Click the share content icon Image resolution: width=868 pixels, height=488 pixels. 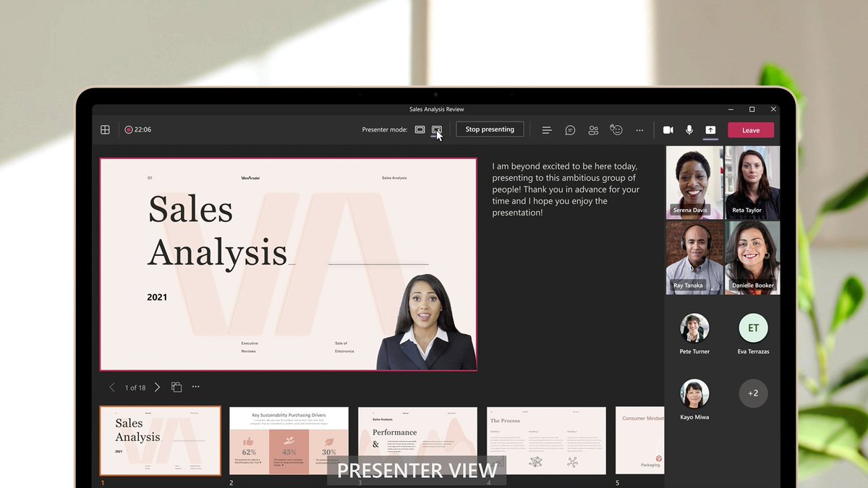coord(710,129)
